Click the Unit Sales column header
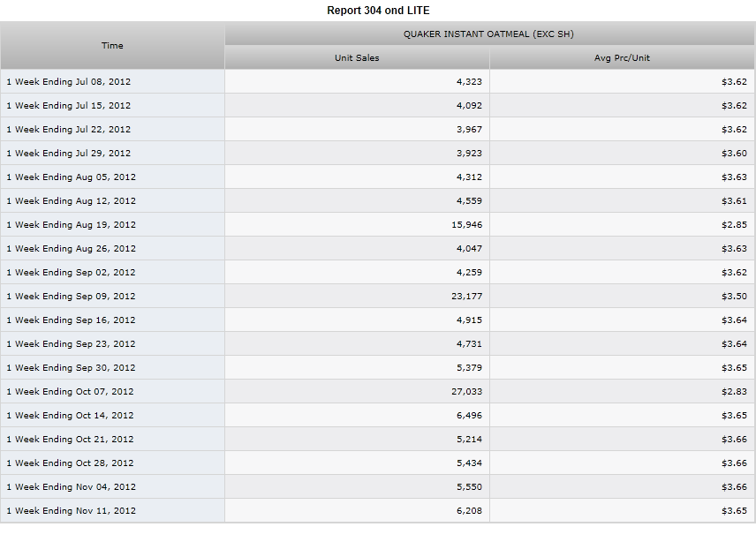756x557 pixels. coord(357,58)
